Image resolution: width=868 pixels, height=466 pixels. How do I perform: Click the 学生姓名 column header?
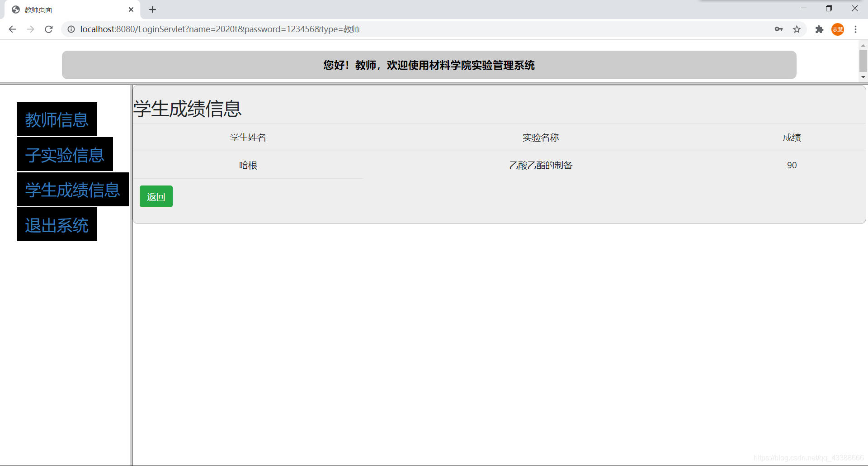(248, 138)
